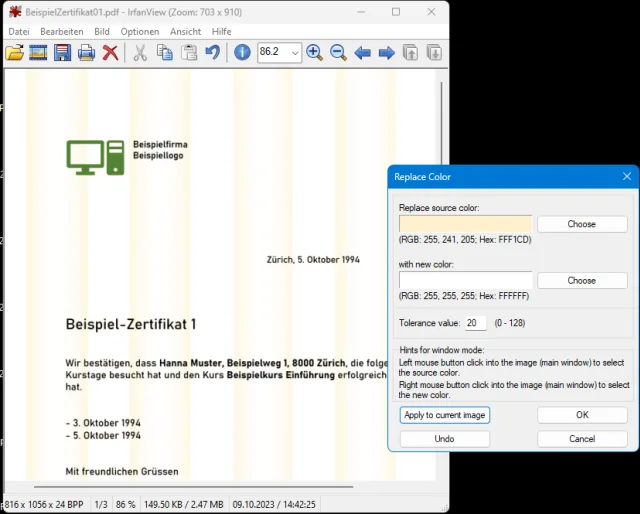The height and width of the screenshot is (514, 640).
Task: Click the Save floppy disk icon
Action: (x=63, y=53)
